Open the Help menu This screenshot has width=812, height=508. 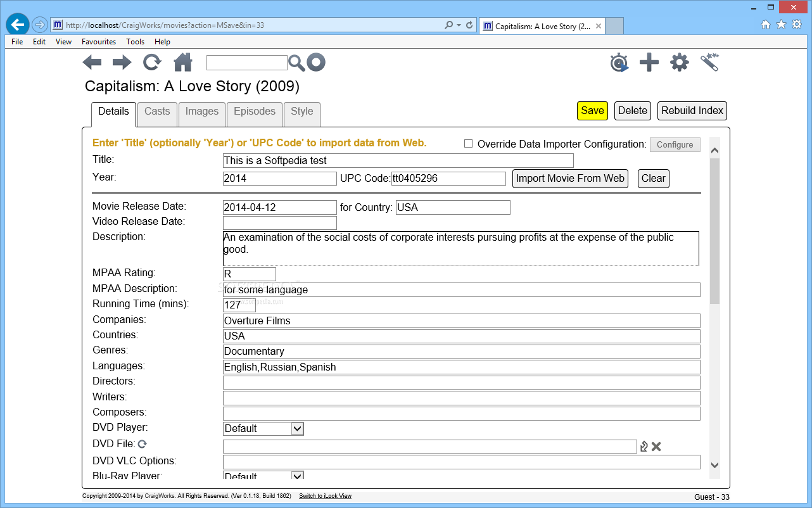pyautogui.click(x=162, y=42)
